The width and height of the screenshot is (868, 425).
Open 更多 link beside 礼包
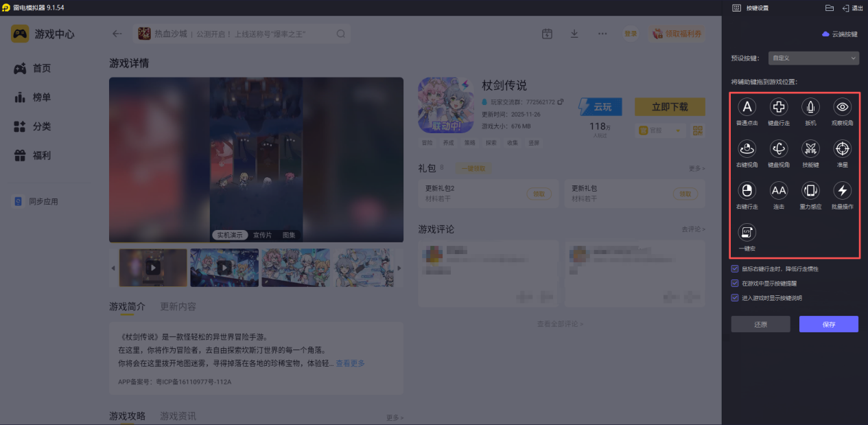pos(696,168)
